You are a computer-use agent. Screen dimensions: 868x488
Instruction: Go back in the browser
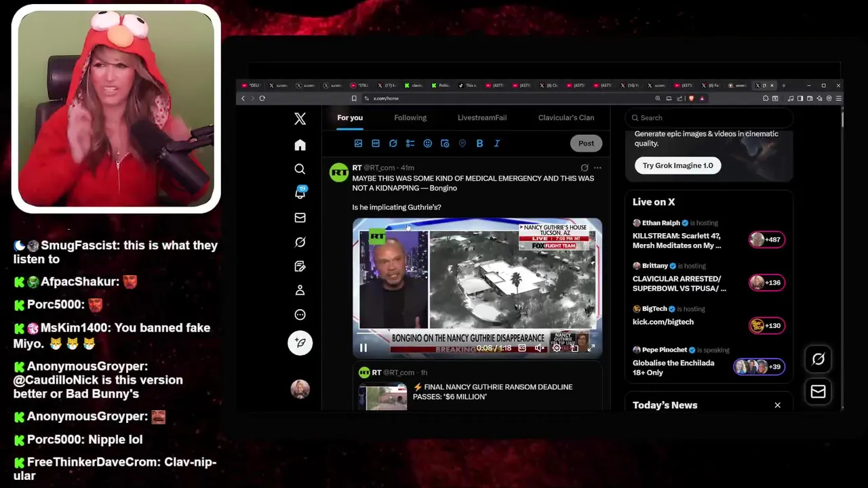tap(243, 99)
